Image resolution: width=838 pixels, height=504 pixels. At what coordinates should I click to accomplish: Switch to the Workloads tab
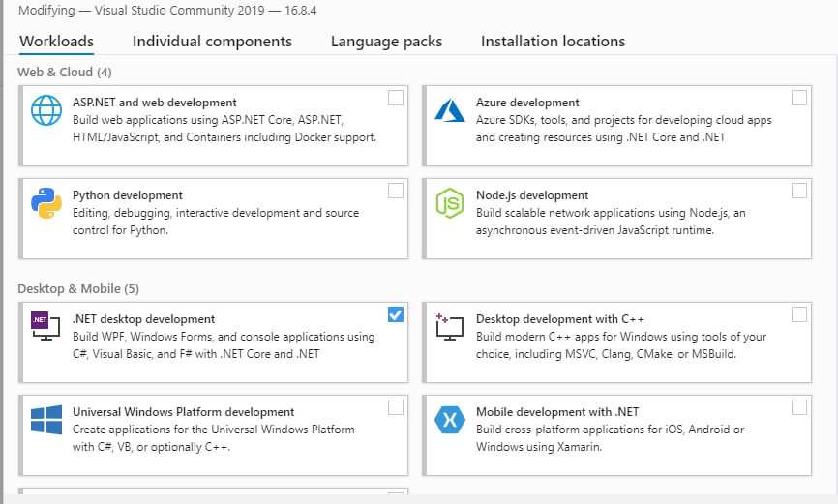point(57,42)
